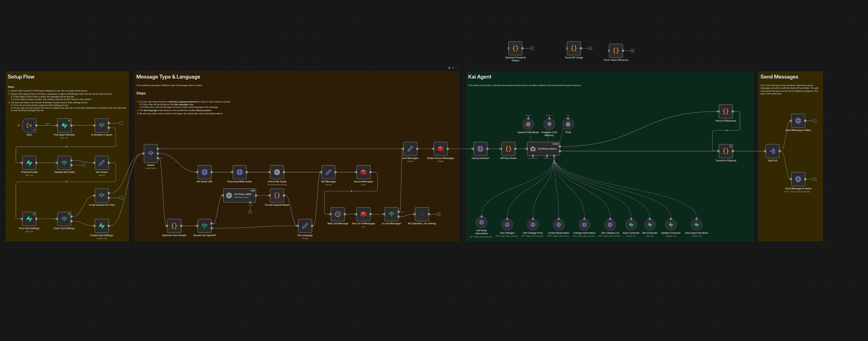868x341 pixels.
Task: Open the Track API Usage node
Action: click(573, 48)
